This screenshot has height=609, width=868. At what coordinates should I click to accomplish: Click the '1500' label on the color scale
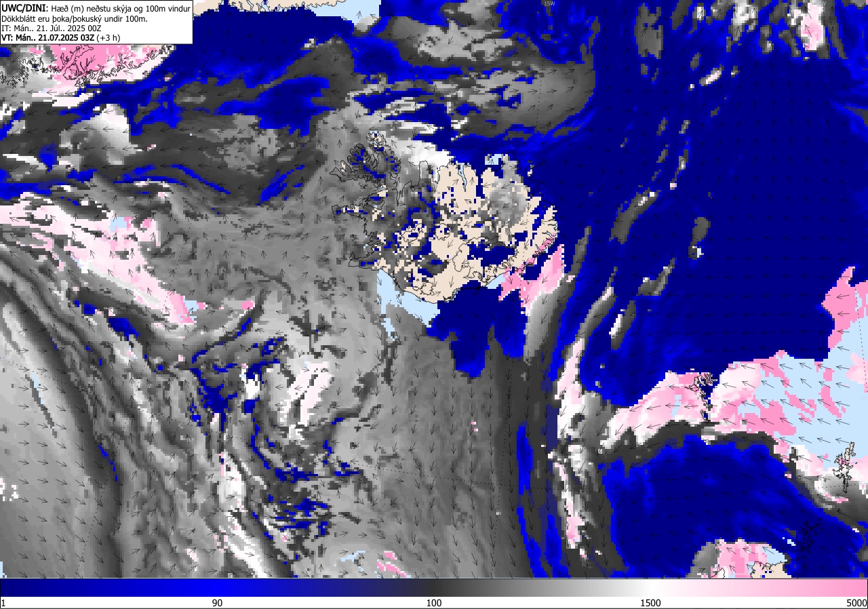651,603
